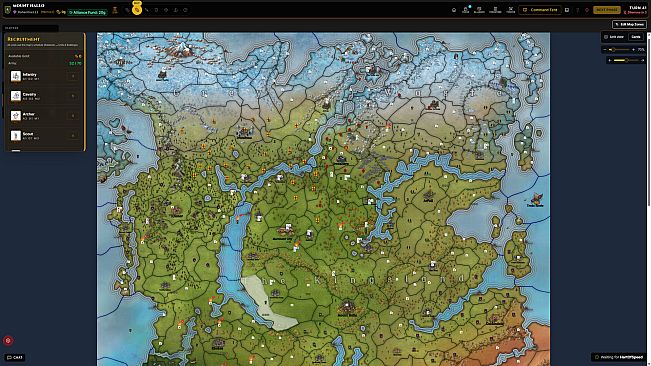The image size is (651, 366).
Task: Click the Infantry quantity field
Action: pyautogui.click(x=73, y=76)
